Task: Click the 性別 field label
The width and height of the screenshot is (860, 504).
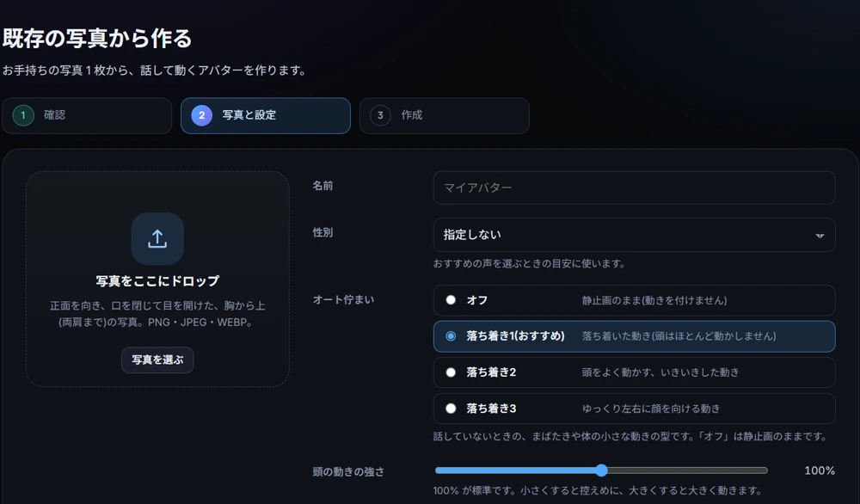Action: tap(322, 232)
